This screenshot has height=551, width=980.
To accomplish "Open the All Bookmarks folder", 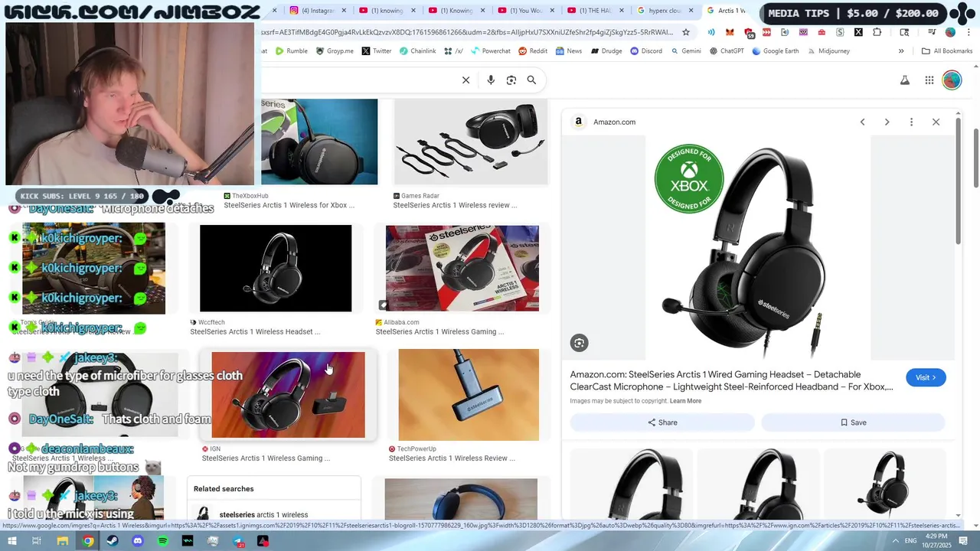I will pos(947,51).
